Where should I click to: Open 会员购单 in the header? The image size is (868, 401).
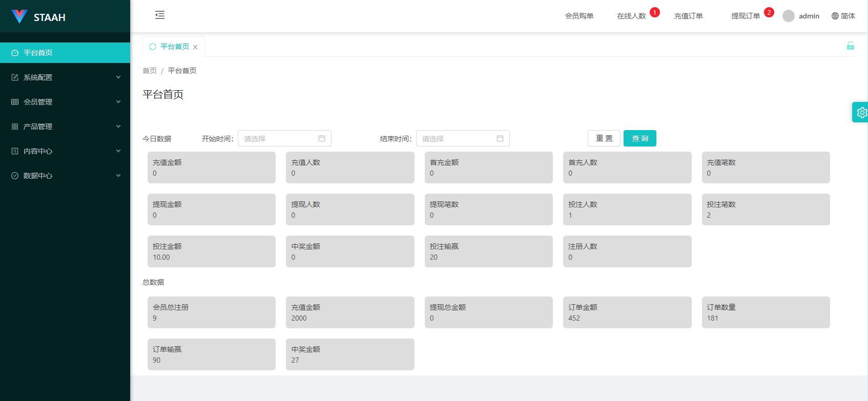point(579,16)
